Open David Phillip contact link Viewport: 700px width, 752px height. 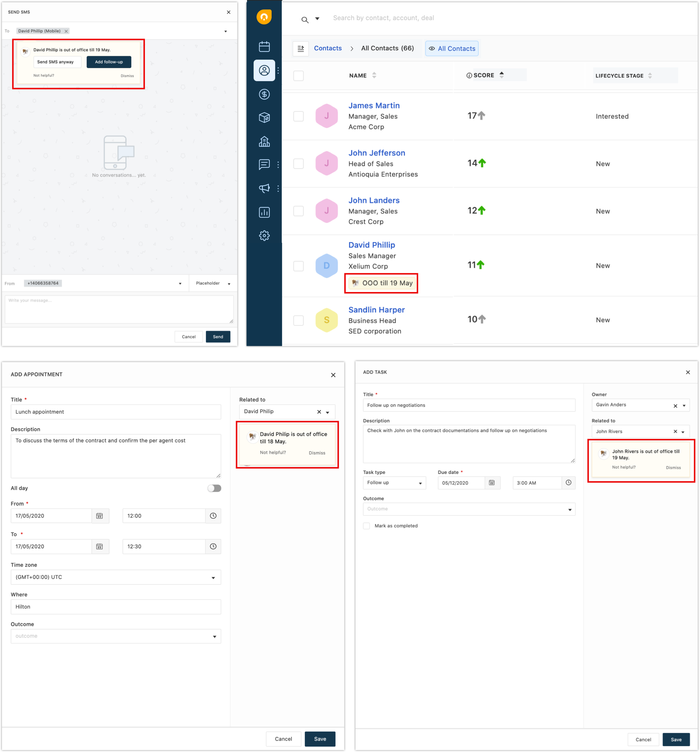pos(372,245)
